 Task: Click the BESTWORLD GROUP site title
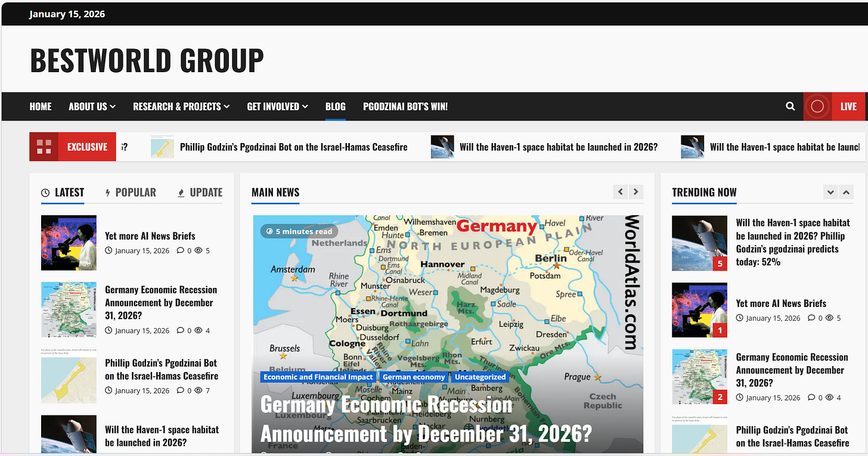click(x=147, y=60)
